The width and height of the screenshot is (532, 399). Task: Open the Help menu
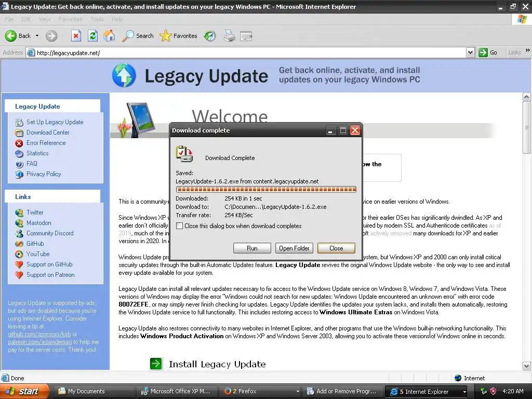click(117, 19)
